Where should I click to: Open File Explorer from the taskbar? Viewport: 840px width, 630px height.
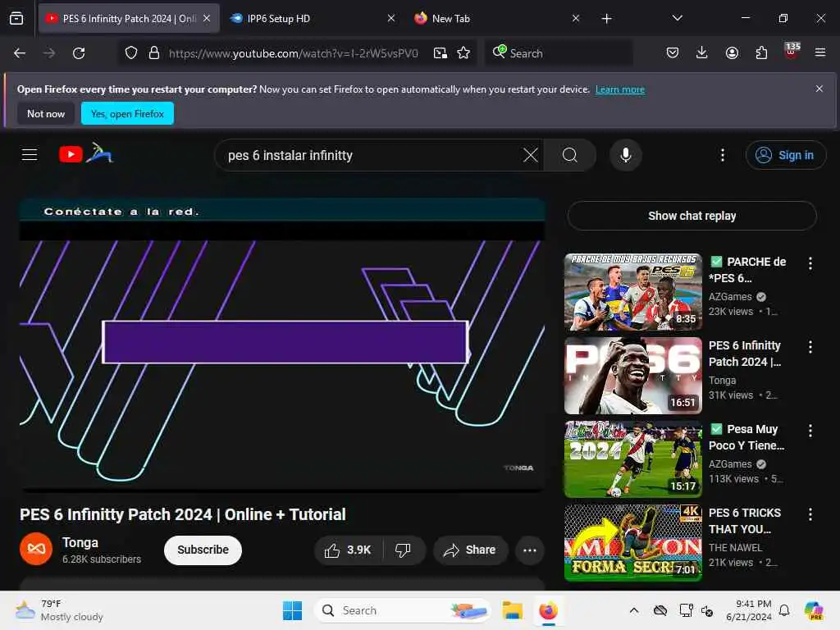pos(512,610)
